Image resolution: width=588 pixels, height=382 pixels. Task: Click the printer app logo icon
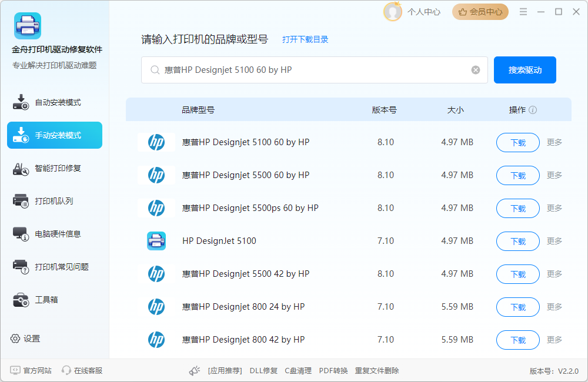pos(28,26)
